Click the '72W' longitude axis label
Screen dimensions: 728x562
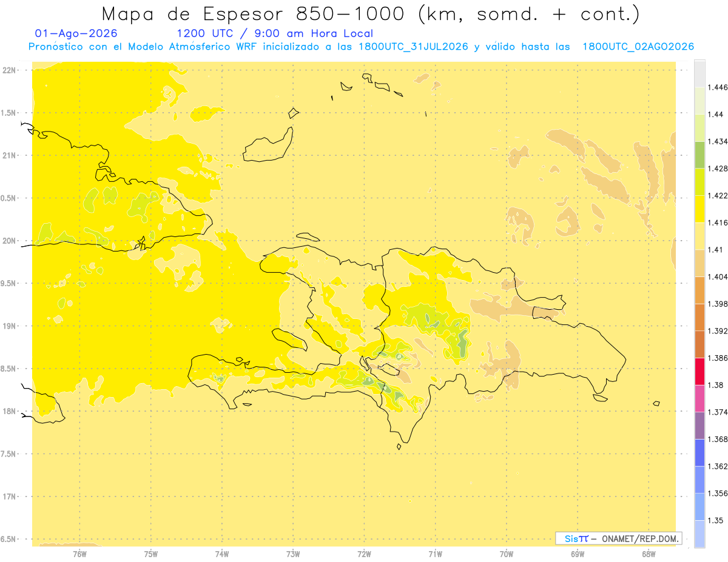364,554
